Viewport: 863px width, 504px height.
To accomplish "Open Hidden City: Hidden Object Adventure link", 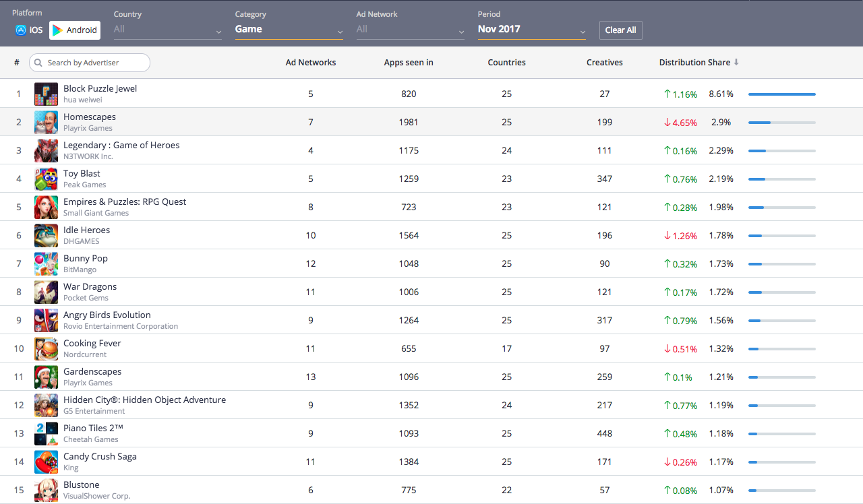I will 145,400.
